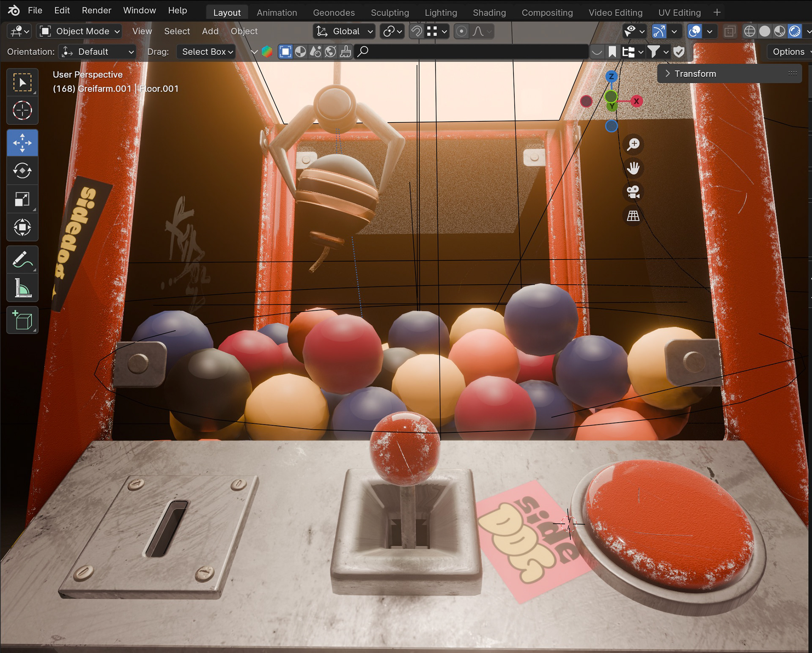Open the Object Mode dropdown

tap(80, 31)
